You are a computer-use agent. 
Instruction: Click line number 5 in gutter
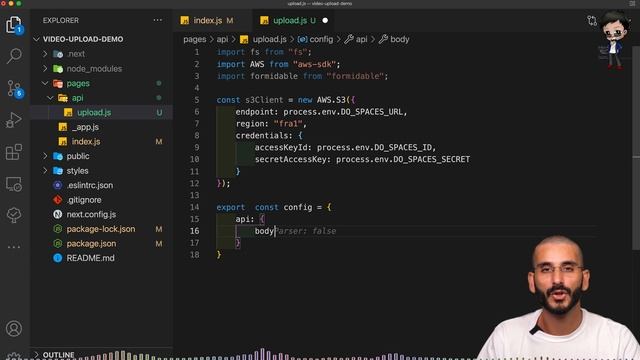(197, 100)
